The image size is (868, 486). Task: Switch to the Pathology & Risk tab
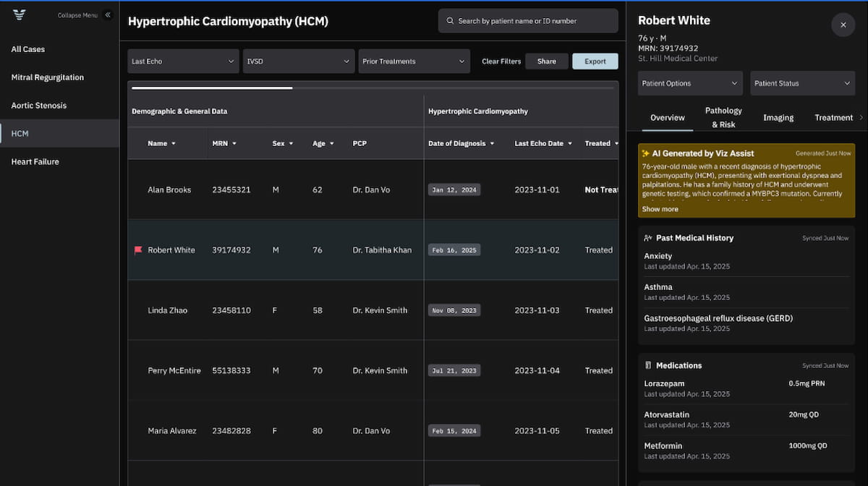click(723, 117)
